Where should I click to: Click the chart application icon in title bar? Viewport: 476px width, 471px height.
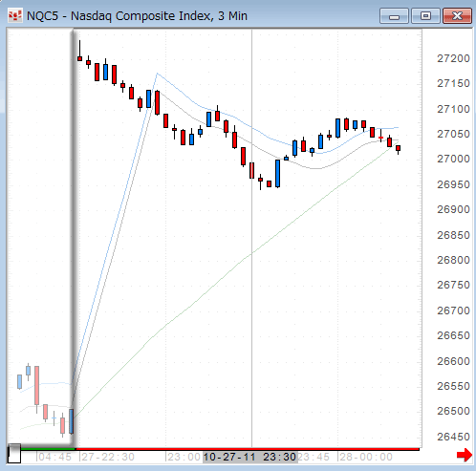click(15, 15)
